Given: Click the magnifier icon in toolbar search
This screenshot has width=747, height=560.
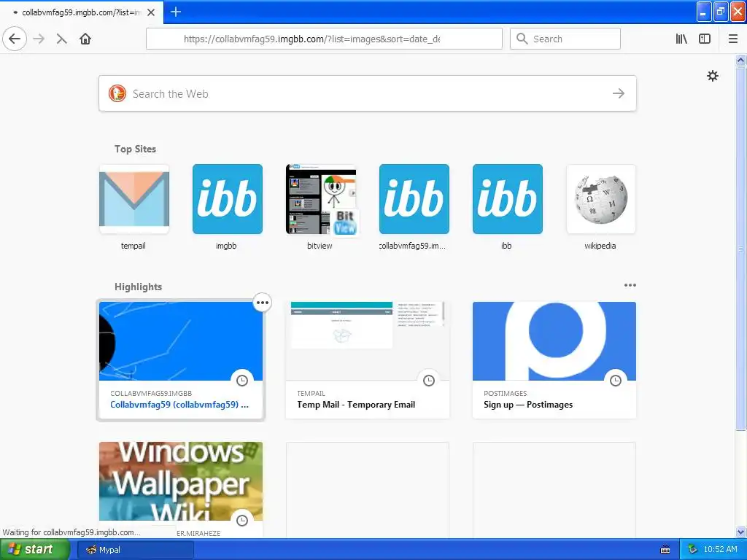Looking at the screenshot, I should click(x=522, y=39).
